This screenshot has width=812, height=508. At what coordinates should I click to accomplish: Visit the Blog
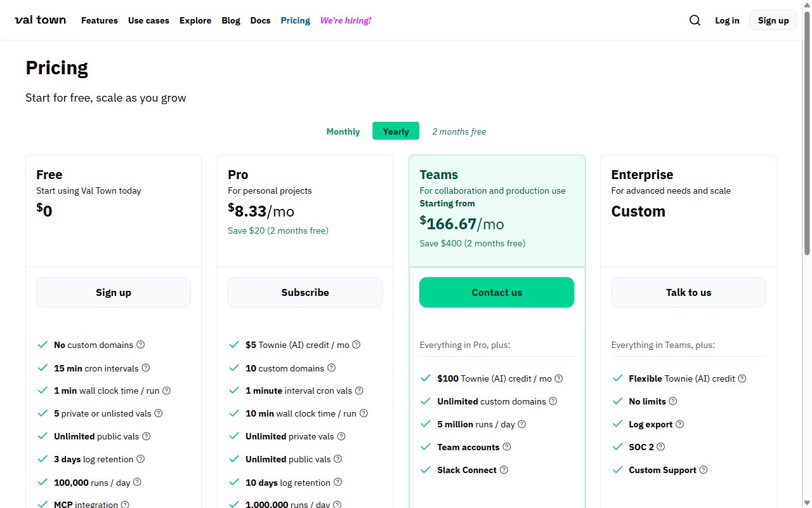click(231, 20)
